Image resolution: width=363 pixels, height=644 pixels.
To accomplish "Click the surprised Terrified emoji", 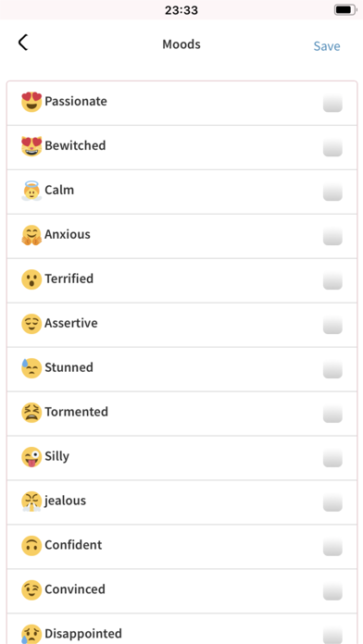I will point(31,279).
